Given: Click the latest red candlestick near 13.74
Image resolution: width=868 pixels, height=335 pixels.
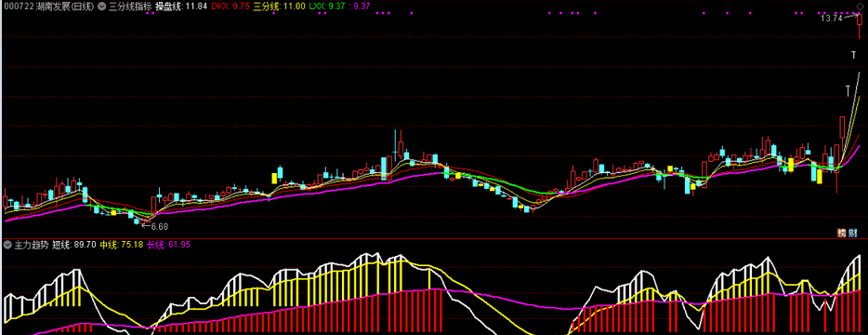Looking at the screenshot, I should 860,27.
